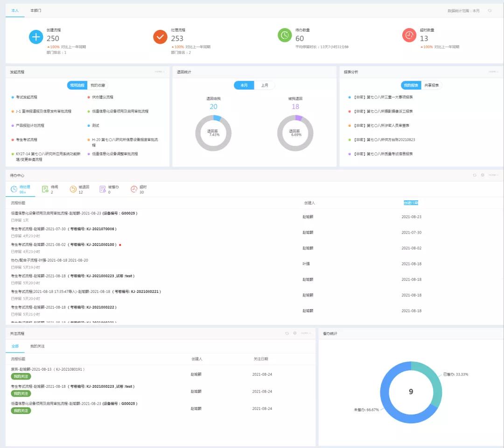The width and height of the screenshot is (504, 448).
Task: Refresh the statistics next to 数据统计范围
Action: (490, 11)
